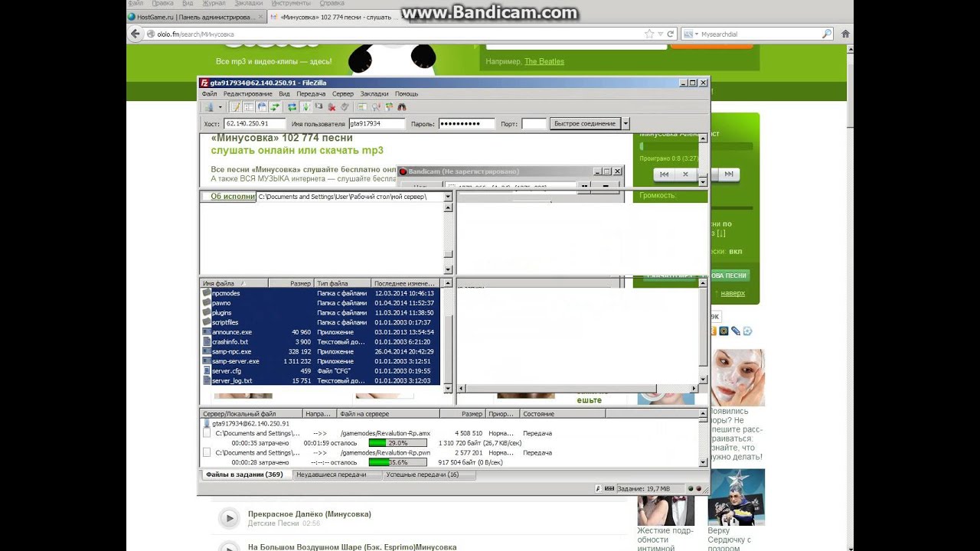The height and width of the screenshot is (551, 980).
Task: Sort by Размер column in local file list
Action: 291,283
